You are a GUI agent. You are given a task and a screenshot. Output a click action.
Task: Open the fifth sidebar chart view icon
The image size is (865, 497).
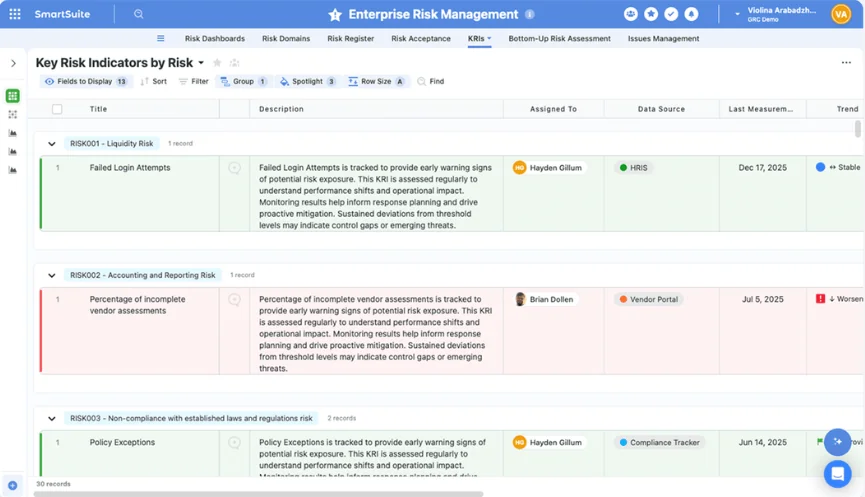(x=13, y=170)
